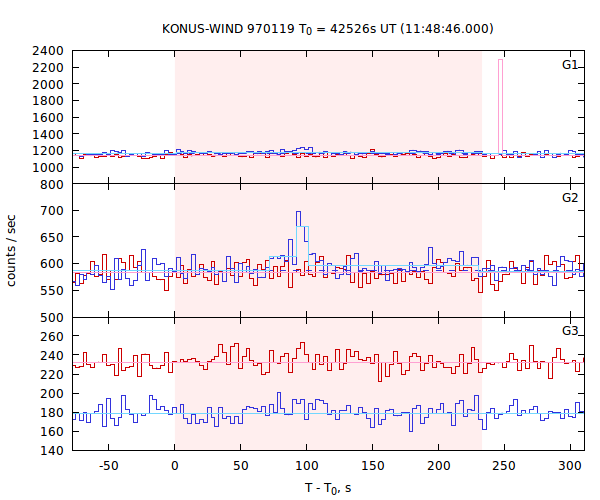Viewport: 600px width, 500px height.
Task: Click the y-axis tick label 1200
Action: tap(48, 151)
